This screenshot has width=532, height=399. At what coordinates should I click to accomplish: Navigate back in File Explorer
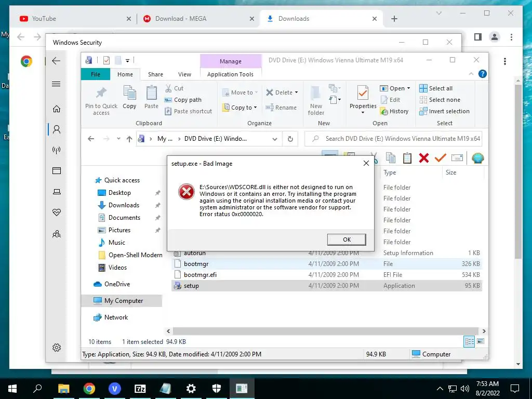click(x=91, y=139)
